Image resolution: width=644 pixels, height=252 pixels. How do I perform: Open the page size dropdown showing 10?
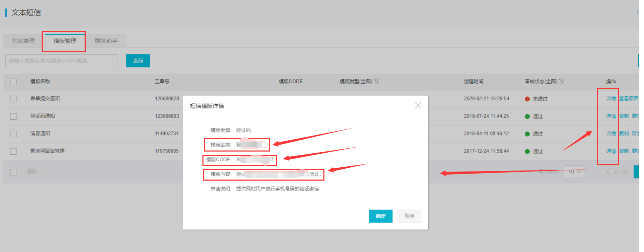pyautogui.click(x=574, y=171)
